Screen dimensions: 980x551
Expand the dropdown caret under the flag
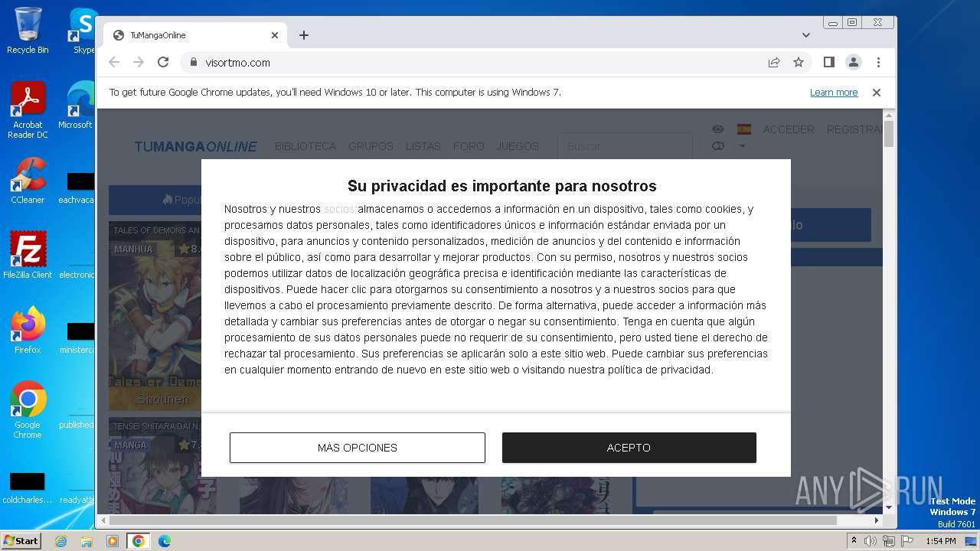pos(742,146)
